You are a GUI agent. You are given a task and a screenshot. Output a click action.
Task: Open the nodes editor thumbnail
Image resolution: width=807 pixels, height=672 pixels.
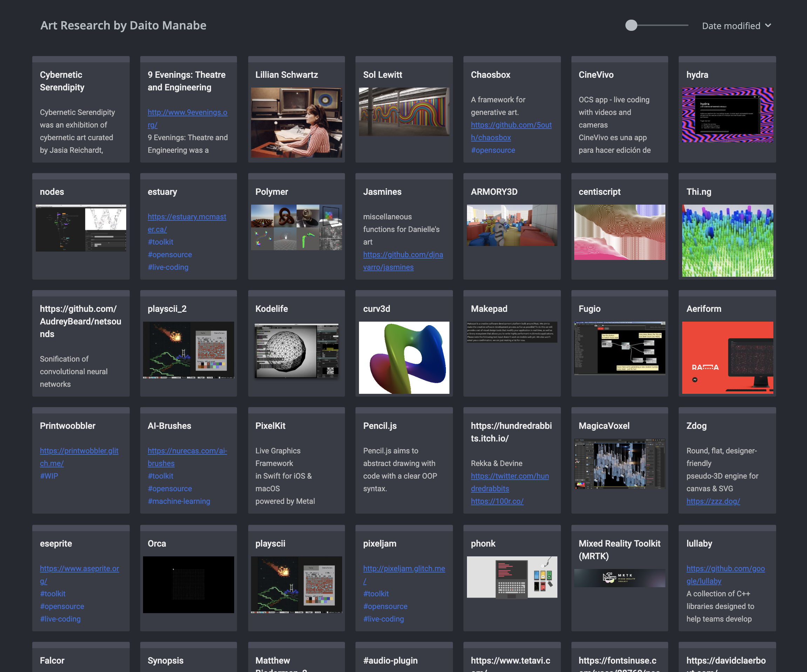[81, 228]
